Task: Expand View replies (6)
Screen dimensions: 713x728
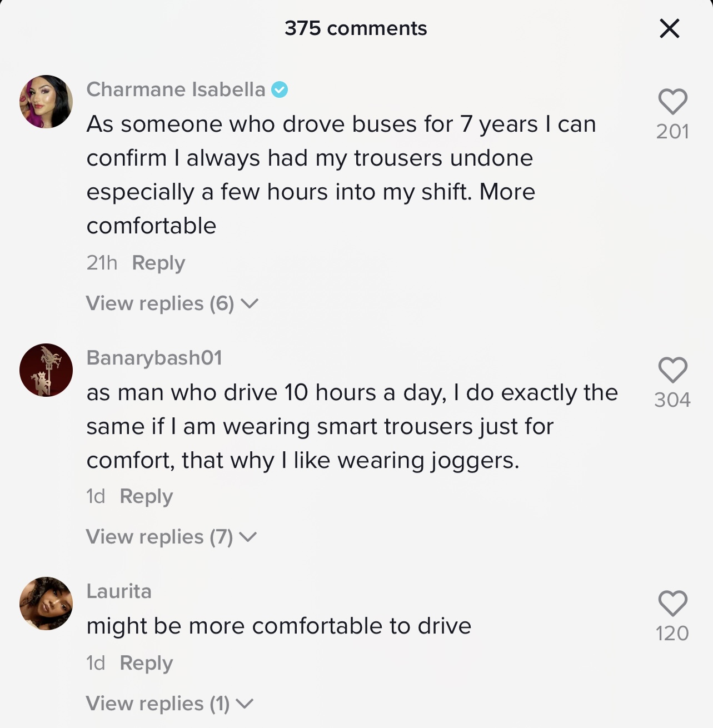Action: click(160, 303)
